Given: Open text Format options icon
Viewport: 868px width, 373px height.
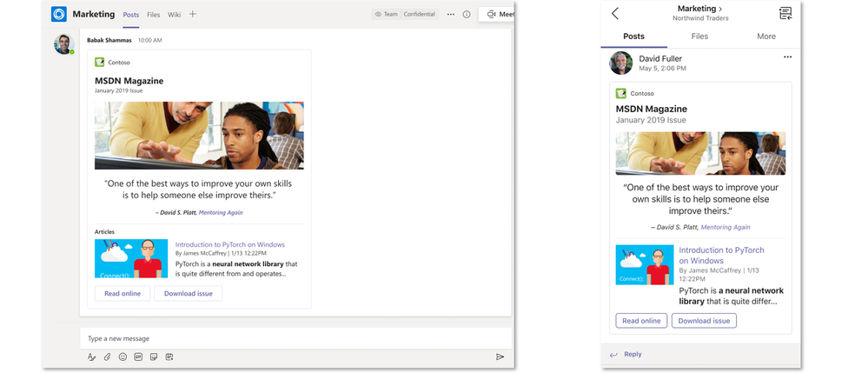Looking at the screenshot, I should 92,357.
